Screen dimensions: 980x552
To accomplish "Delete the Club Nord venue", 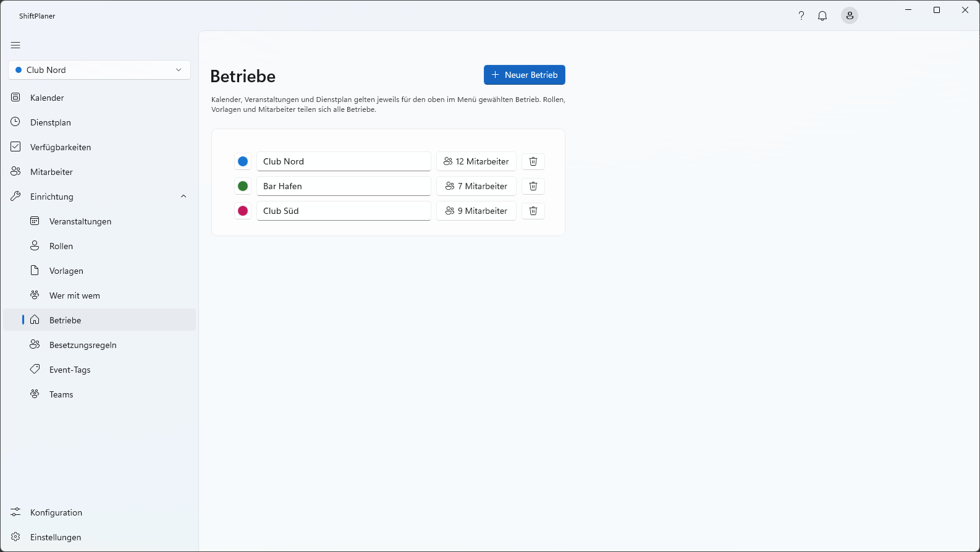I will pos(533,161).
